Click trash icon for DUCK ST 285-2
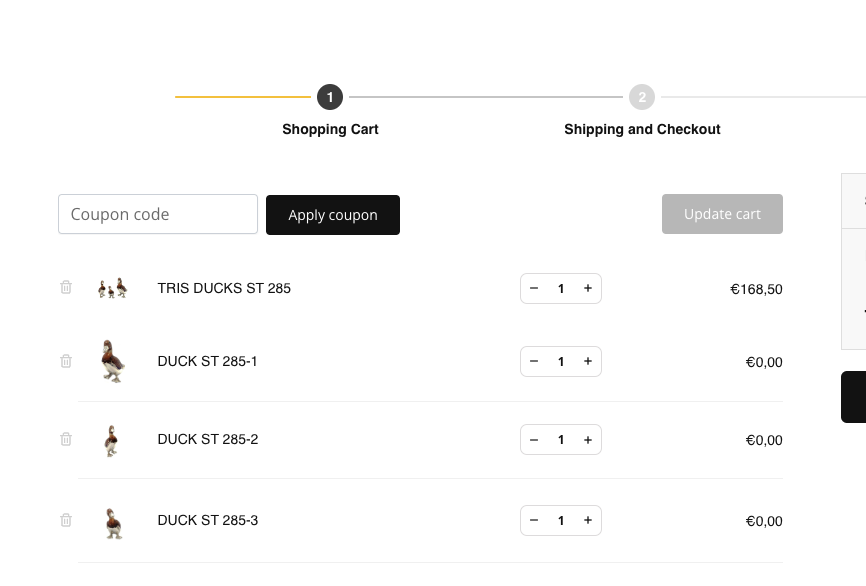Viewport: 866px width, 586px height. click(66, 439)
